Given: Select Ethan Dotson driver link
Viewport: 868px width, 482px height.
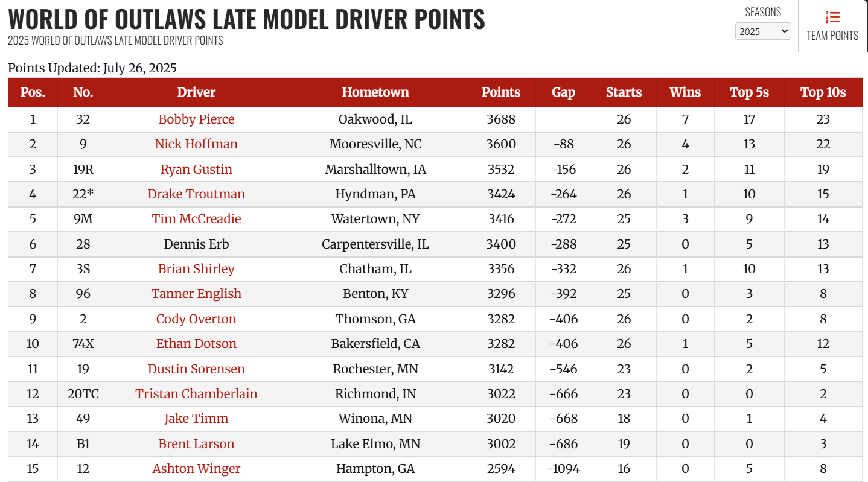Looking at the screenshot, I should (x=196, y=344).
